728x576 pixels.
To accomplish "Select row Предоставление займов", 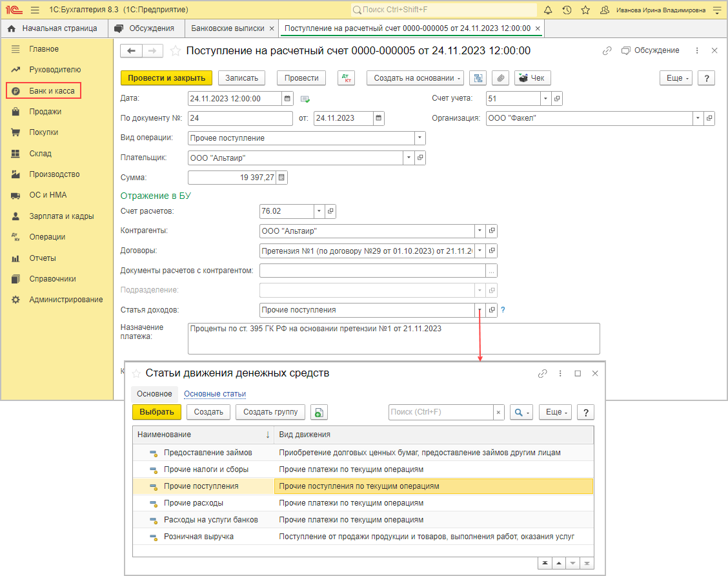I will pos(363,453).
